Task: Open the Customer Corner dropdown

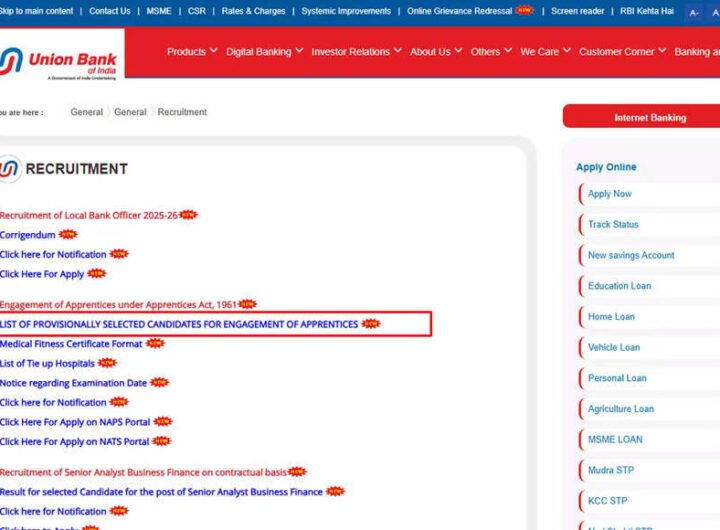Action: point(622,51)
